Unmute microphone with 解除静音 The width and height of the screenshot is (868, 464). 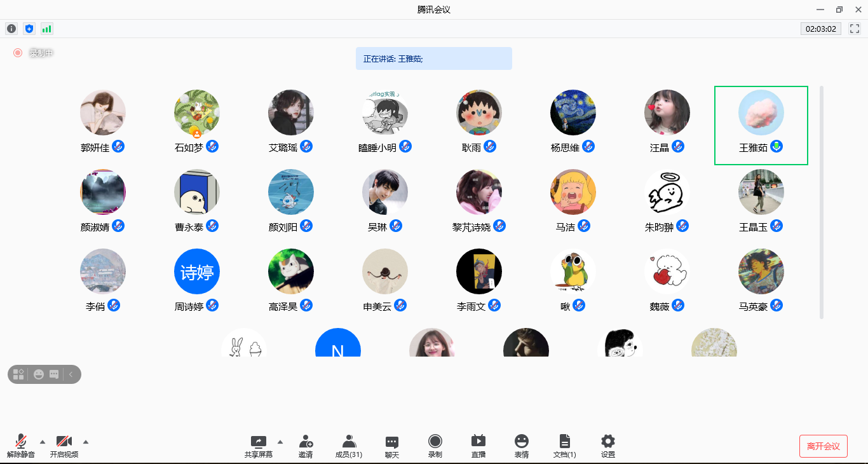tap(21, 446)
